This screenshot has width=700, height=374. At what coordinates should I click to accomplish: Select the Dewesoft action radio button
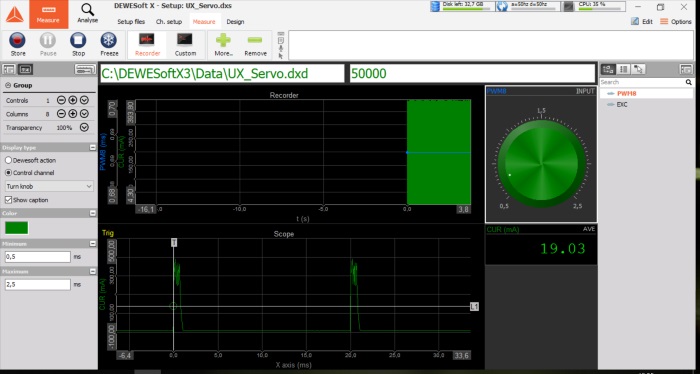click(x=8, y=160)
